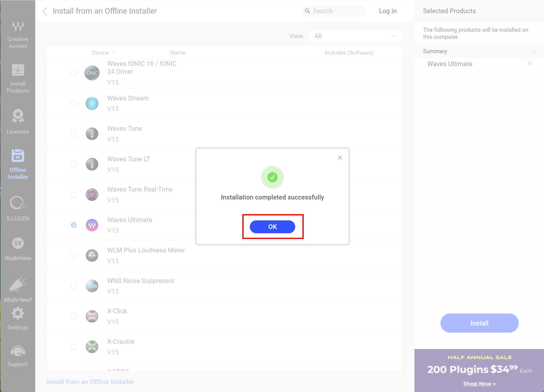The height and width of the screenshot is (392, 544).
Task: Click Install from an Offline Installer breadcrumb
Action: pyautogui.click(x=90, y=382)
